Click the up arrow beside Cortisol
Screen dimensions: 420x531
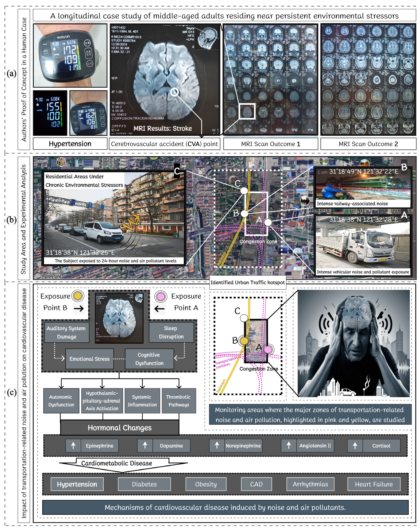tap(355, 445)
